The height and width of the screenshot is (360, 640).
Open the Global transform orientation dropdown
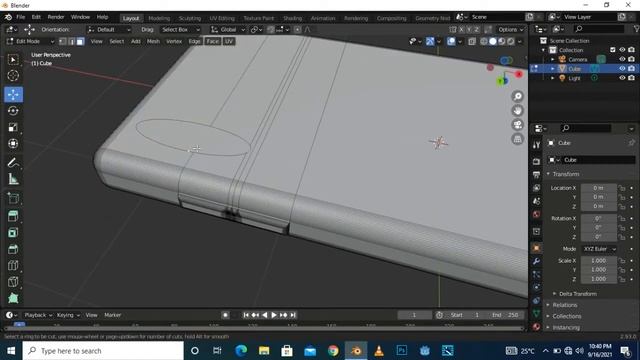(x=228, y=29)
